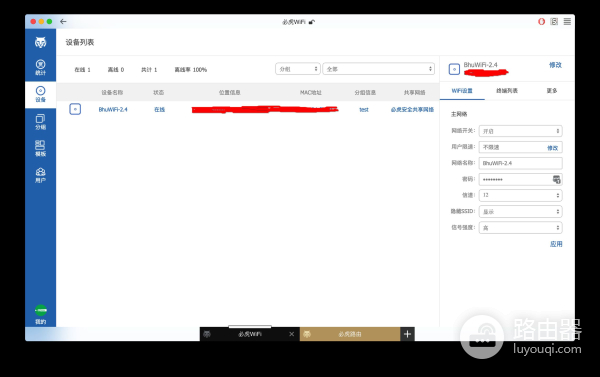Click the 必虎安全共享网络 link in device row
Screen dimensions: 600x377
click(x=412, y=109)
